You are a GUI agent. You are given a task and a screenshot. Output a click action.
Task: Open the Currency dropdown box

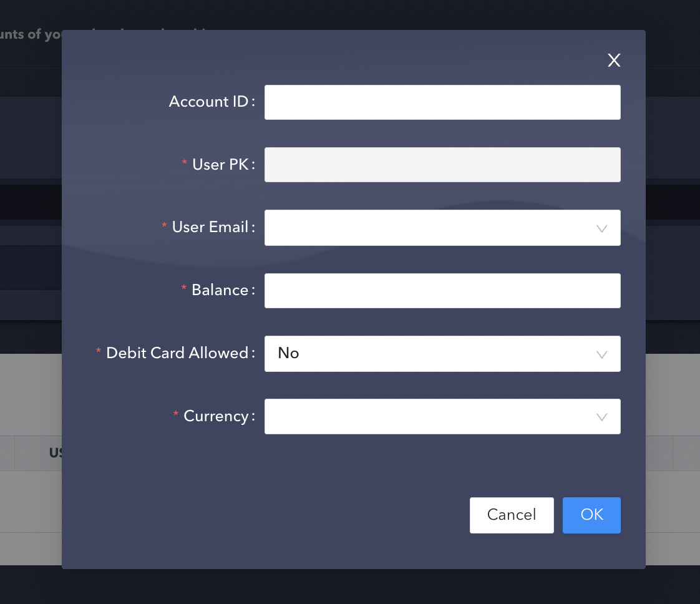coord(430,416)
